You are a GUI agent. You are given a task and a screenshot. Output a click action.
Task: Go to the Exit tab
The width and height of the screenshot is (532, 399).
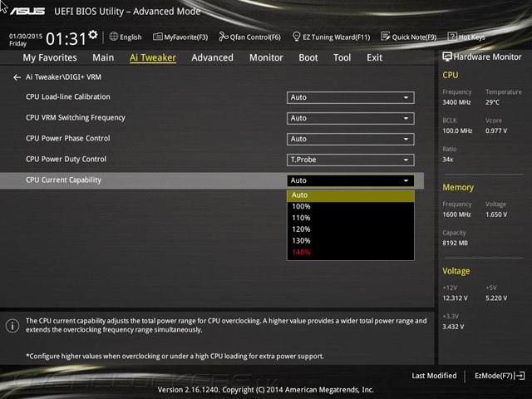click(x=375, y=57)
